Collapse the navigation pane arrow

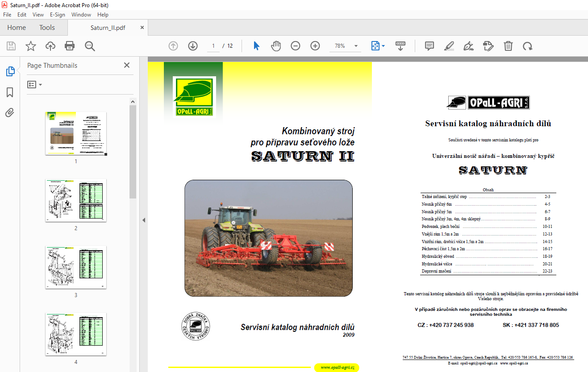(x=144, y=220)
